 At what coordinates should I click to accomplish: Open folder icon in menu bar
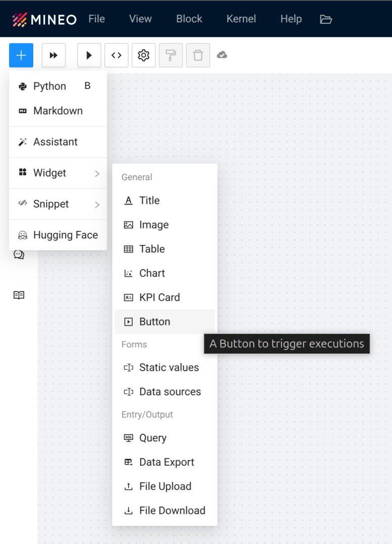click(x=326, y=19)
